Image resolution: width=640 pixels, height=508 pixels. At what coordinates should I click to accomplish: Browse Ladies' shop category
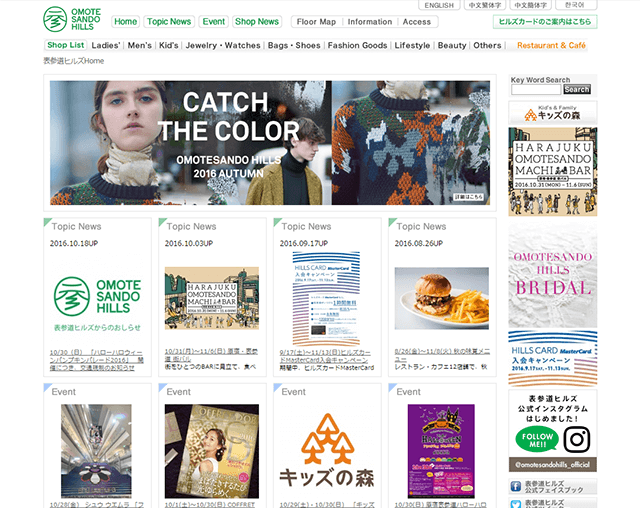[106, 45]
